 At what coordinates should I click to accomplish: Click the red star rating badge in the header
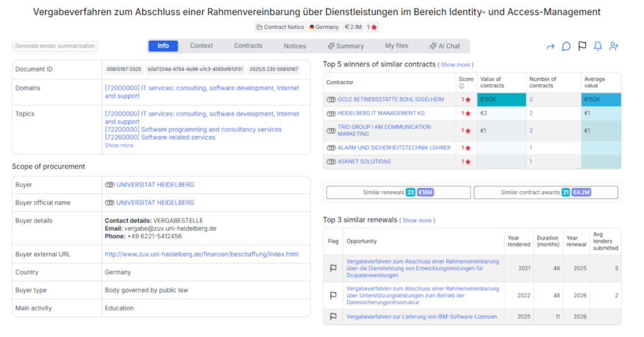[x=372, y=27]
